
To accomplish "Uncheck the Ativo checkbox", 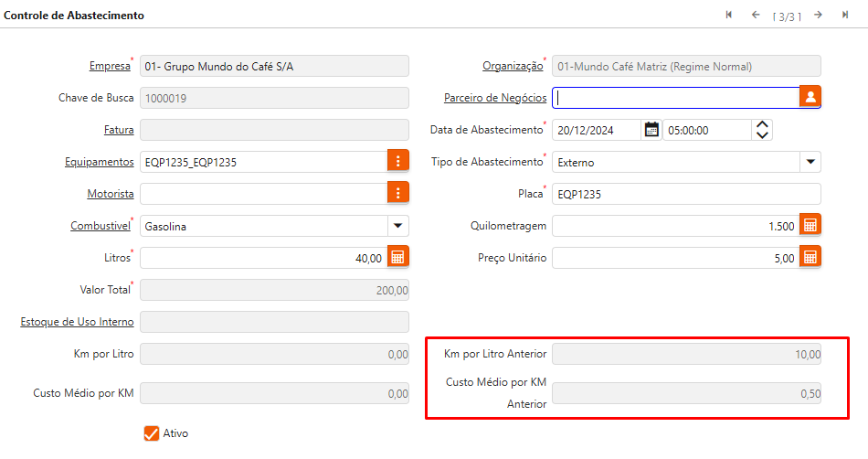I will [x=152, y=432].
